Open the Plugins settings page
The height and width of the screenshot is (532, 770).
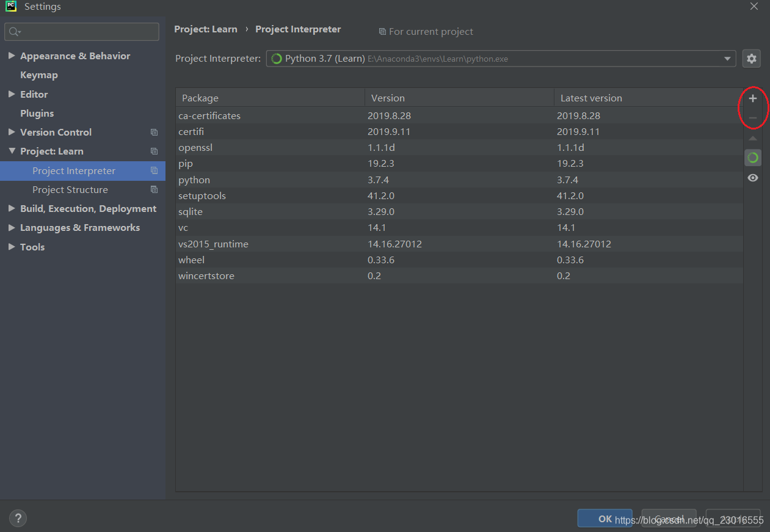click(37, 114)
